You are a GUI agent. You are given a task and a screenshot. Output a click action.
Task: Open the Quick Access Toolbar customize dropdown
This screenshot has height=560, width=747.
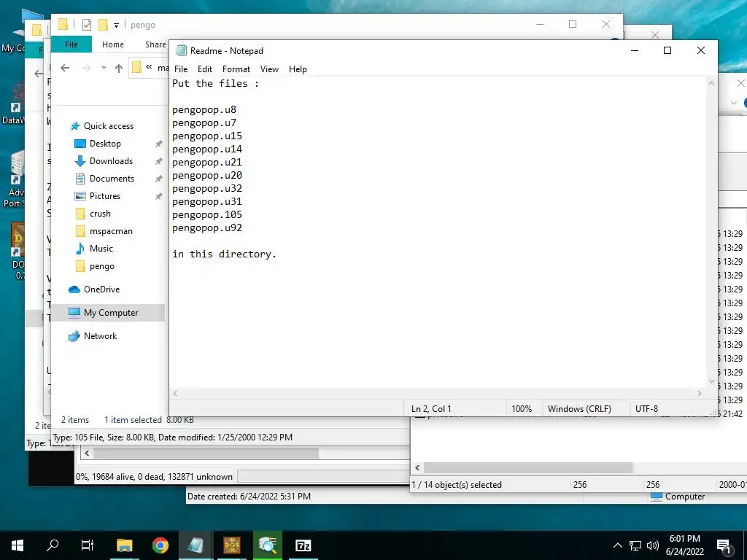coord(116,26)
